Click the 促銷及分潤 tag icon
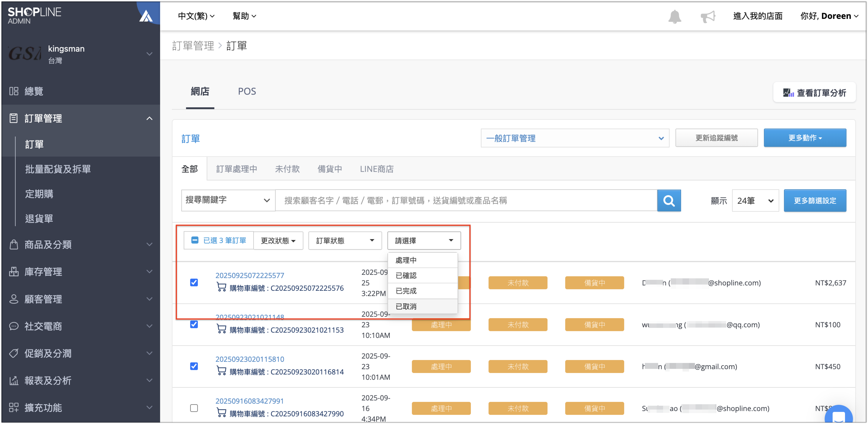The image size is (868, 424). pos(14,353)
